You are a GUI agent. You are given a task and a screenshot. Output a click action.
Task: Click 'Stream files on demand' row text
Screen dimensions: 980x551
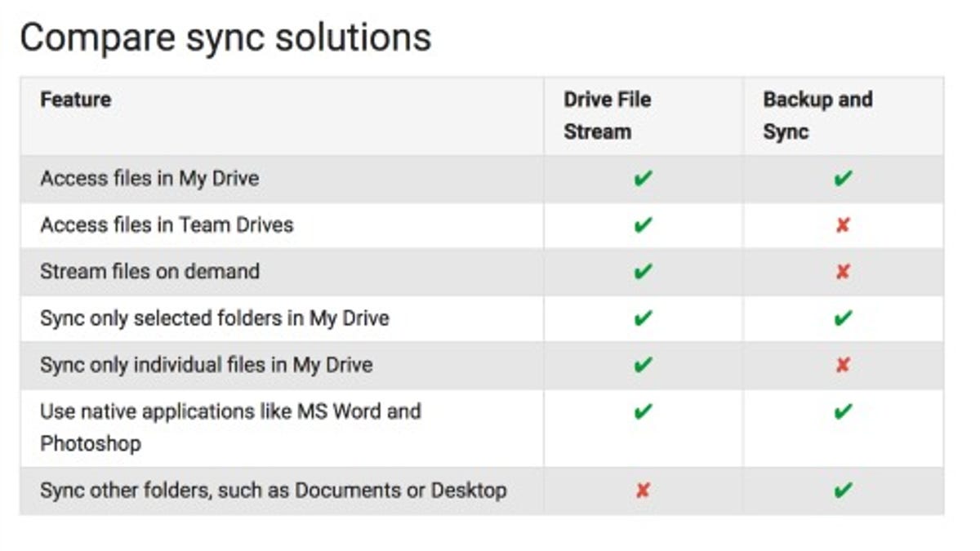[x=149, y=271]
